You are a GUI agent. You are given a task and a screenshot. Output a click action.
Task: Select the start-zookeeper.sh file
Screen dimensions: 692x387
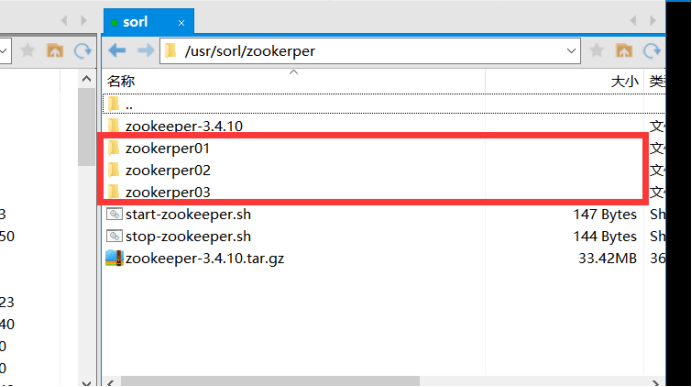(384, 214)
